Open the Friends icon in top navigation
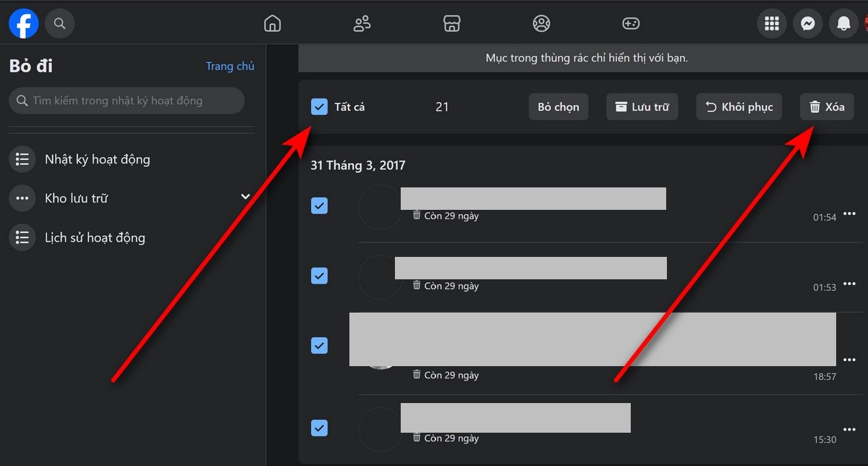This screenshot has width=868, height=466. (x=362, y=24)
